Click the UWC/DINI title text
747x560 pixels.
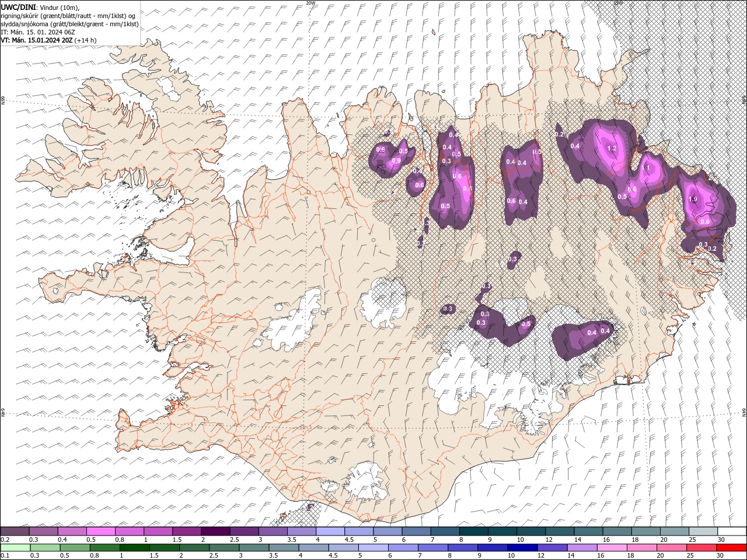coord(19,6)
